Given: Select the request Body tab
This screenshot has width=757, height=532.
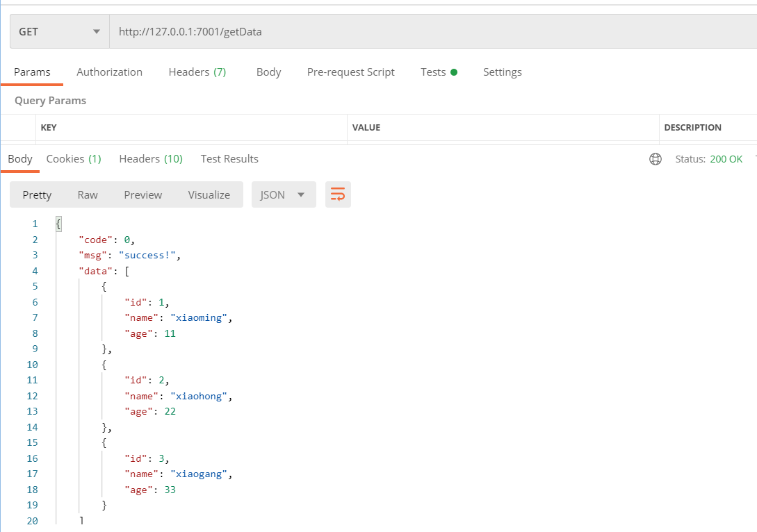Looking at the screenshot, I should click(x=268, y=72).
